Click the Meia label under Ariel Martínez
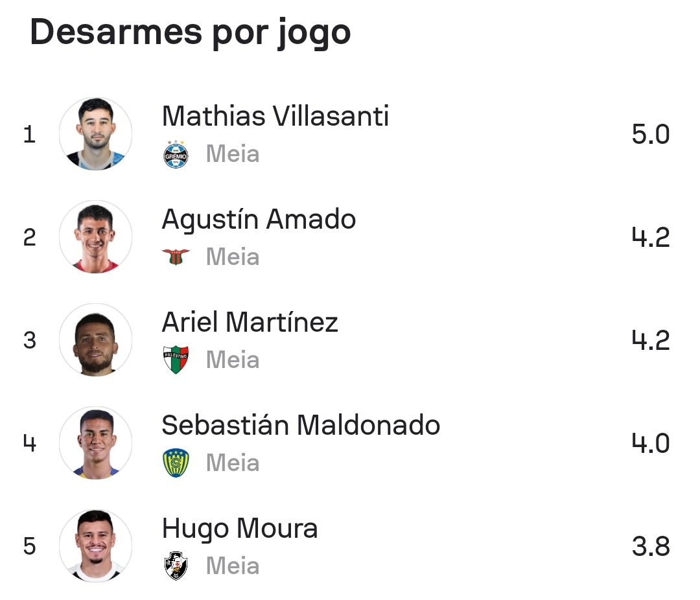This screenshot has width=700, height=600. 233,360
